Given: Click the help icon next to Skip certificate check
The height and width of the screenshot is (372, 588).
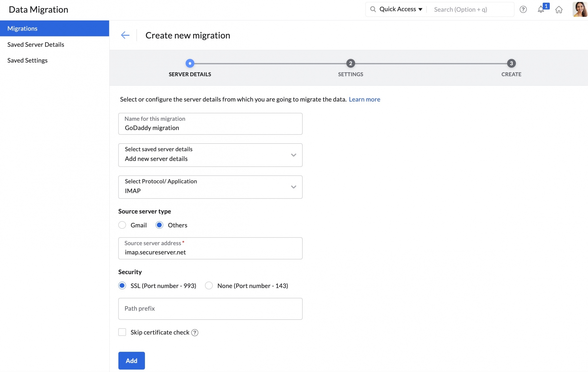Looking at the screenshot, I should [x=195, y=332].
